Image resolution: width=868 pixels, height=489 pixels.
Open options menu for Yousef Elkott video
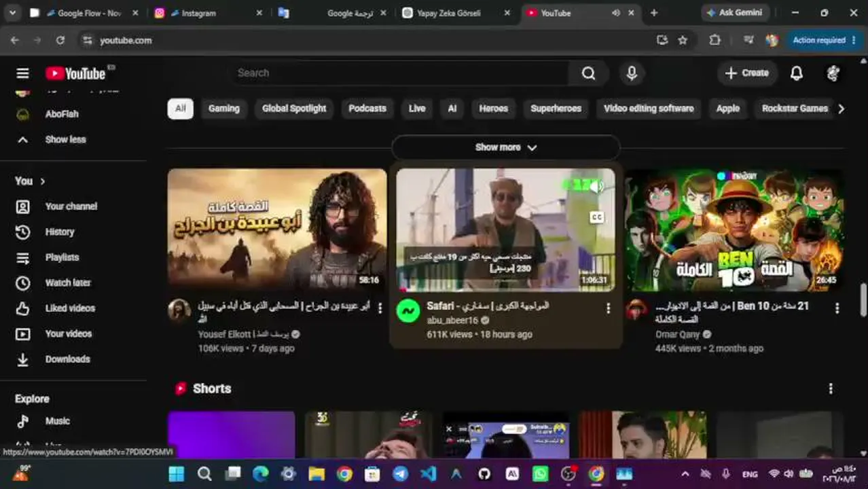tap(380, 308)
